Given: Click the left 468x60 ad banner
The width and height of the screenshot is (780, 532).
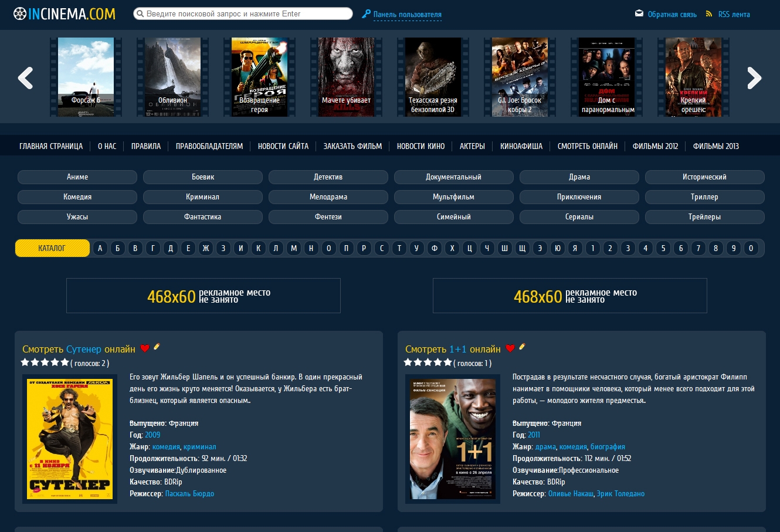Looking at the screenshot, I should [204, 296].
